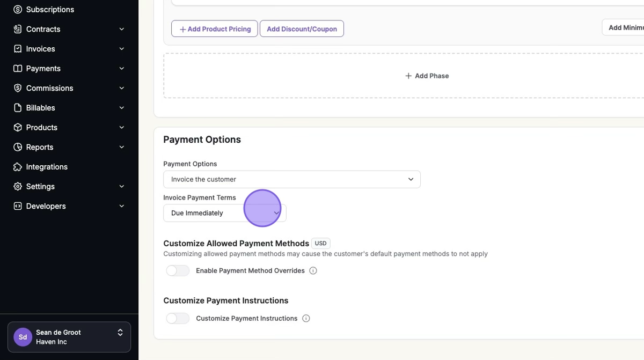644x360 pixels.
Task: Open the Payment Options dropdown
Action: coord(291,179)
